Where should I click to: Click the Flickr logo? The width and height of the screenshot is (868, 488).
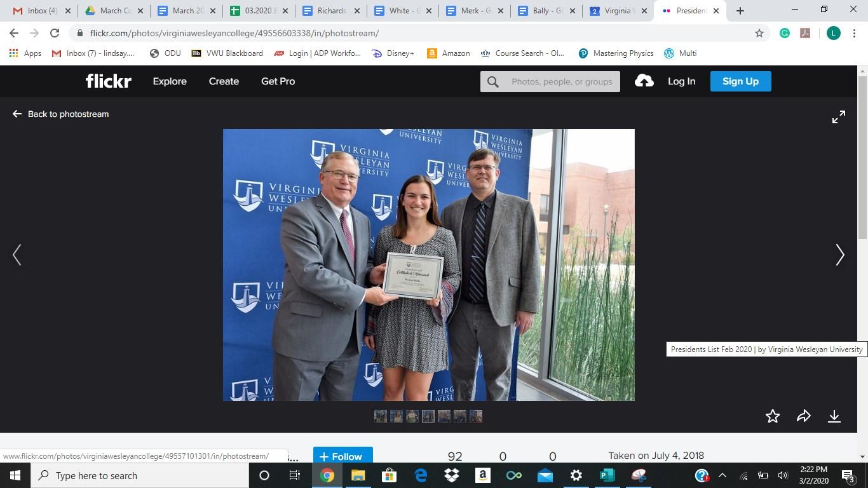pos(109,81)
